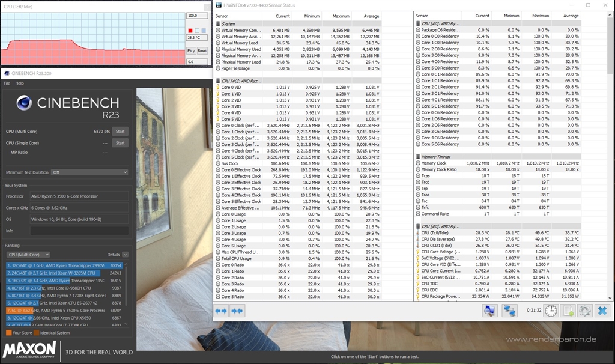This screenshot has height=364, width=615.
Task: Select the Intel Core i9-9880H ranking row
Action: click(64, 288)
